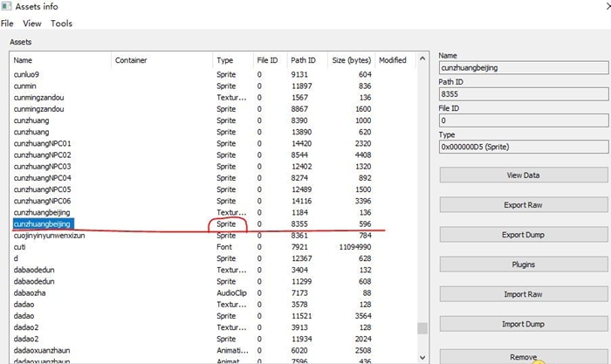The height and width of the screenshot is (364, 611).
Task: Click in the Name text field
Action: tap(520, 65)
